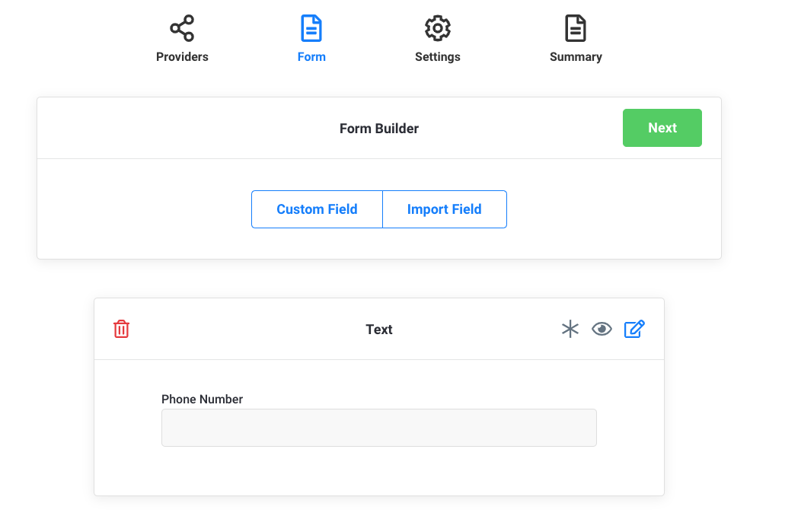Delete the Text field using trash icon
The width and height of the screenshot is (785, 532).
pyautogui.click(x=122, y=329)
